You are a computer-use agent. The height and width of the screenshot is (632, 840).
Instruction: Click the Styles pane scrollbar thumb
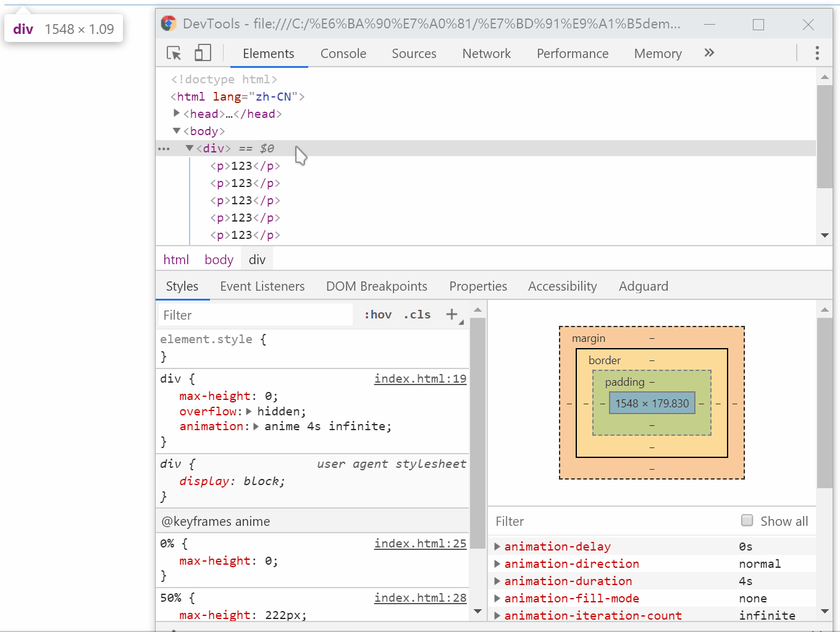pos(477,433)
